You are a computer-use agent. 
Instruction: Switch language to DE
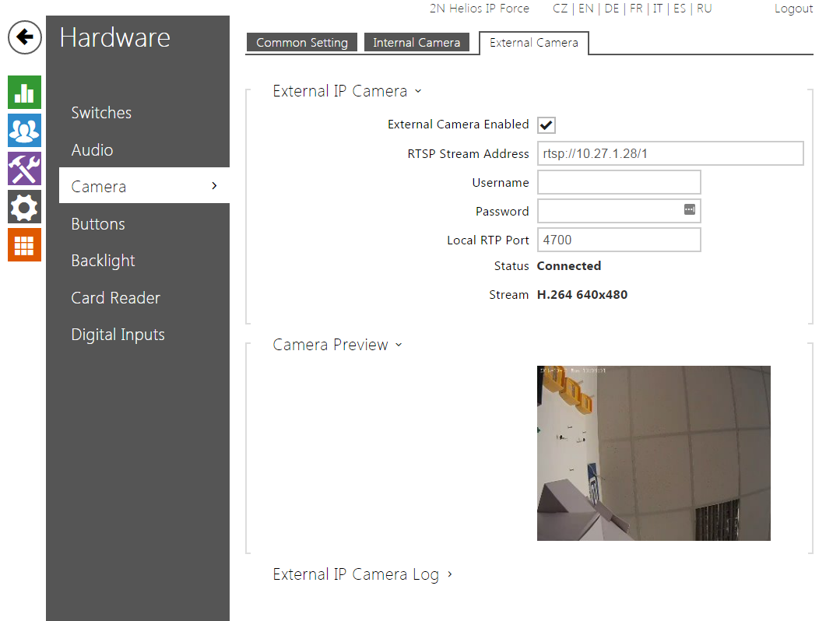pyautogui.click(x=612, y=9)
